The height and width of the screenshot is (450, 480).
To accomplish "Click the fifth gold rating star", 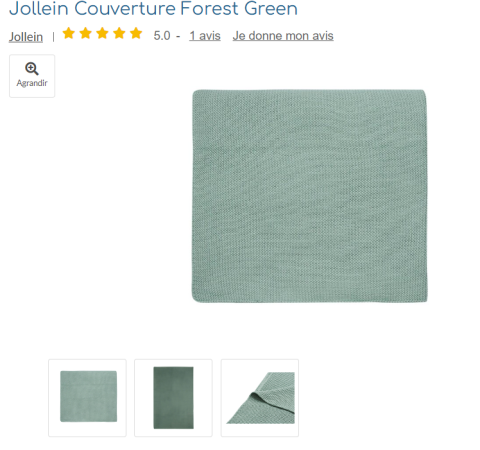I will (x=136, y=33).
